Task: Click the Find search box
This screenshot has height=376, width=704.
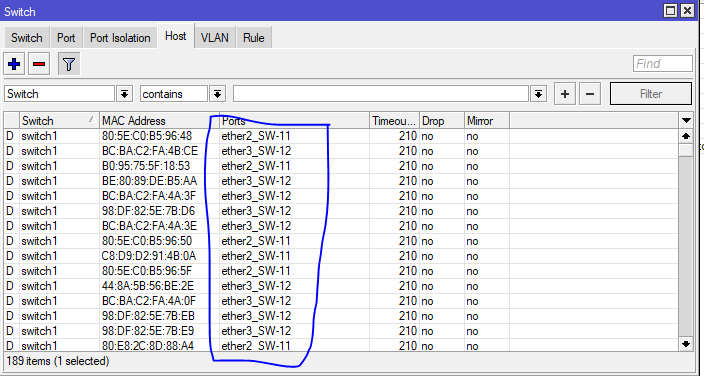Action: (x=663, y=63)
